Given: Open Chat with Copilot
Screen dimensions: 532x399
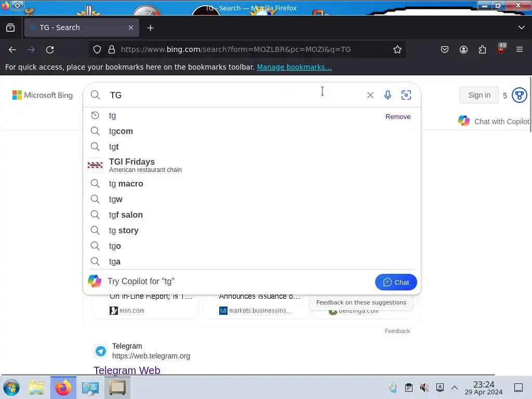Looking at the screenshot, I should 494,122.
